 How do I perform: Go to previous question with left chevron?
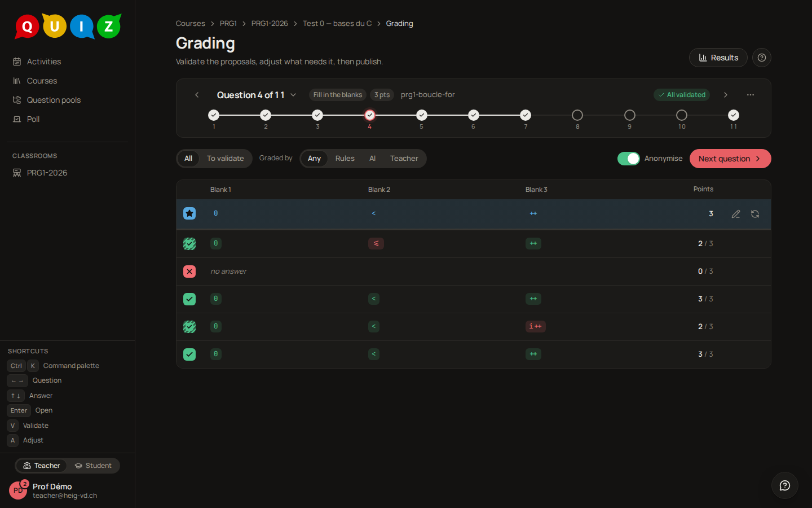[x=197, y=95]
